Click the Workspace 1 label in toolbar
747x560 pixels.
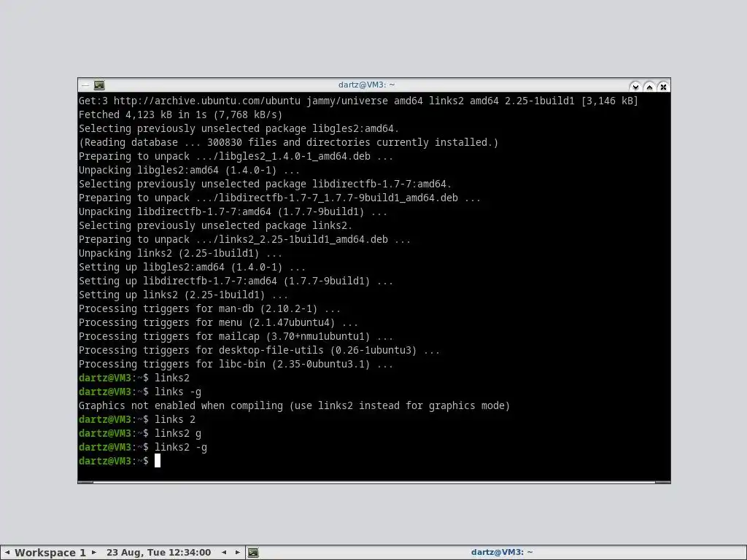coord(50,553)
